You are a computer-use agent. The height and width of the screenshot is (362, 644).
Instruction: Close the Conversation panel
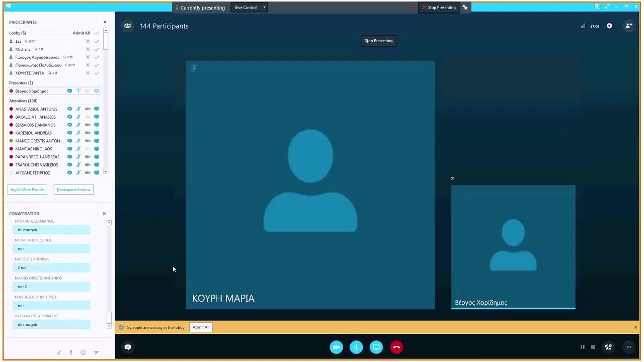[104, 214]
